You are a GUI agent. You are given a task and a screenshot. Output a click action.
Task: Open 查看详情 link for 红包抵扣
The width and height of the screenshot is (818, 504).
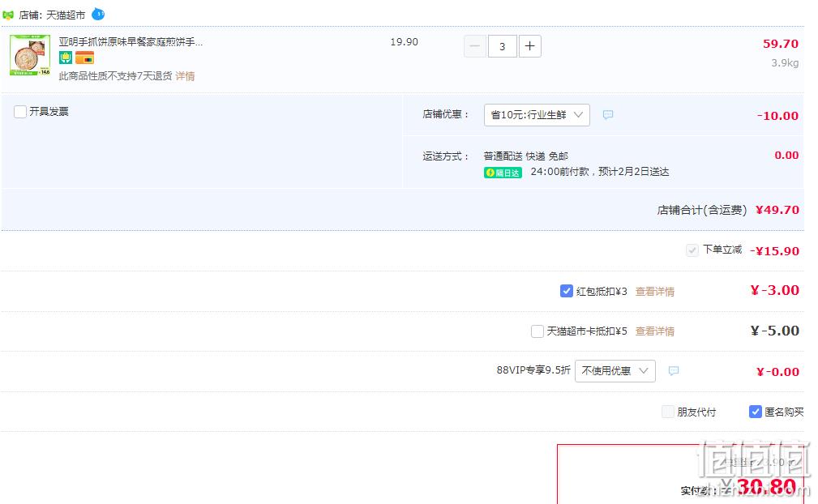coord(655,292)
